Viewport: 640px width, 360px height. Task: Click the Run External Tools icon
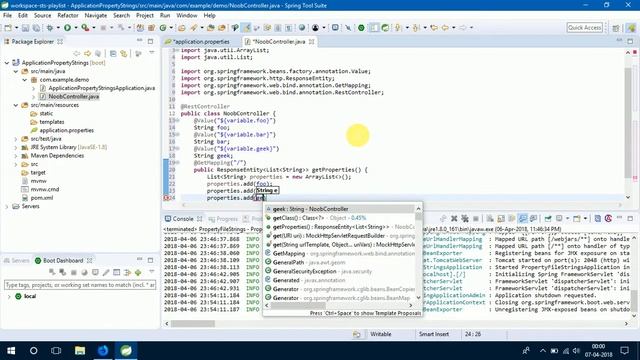point(85,28)
